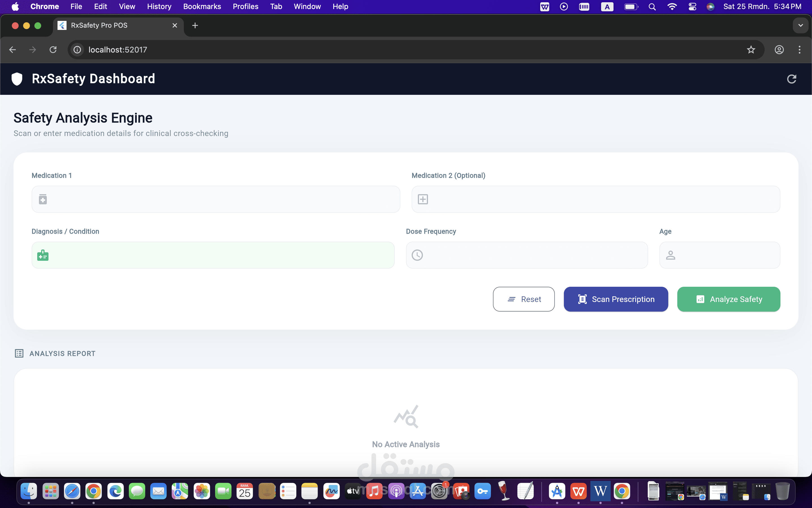Screen dimensions: 812x508
Task: Click the green medical kit icon in Diagnosis
Action: pyautogui.click(x=43, y=255)
